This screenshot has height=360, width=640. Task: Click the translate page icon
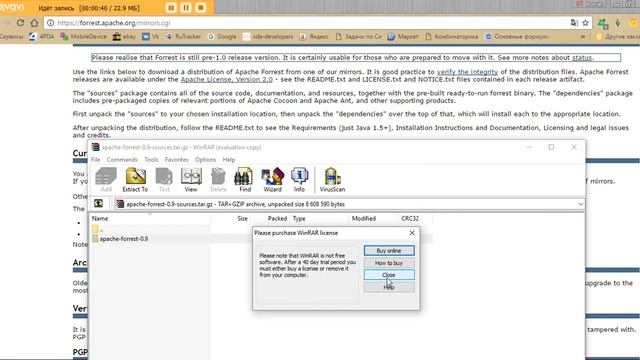tap(574, 23)
